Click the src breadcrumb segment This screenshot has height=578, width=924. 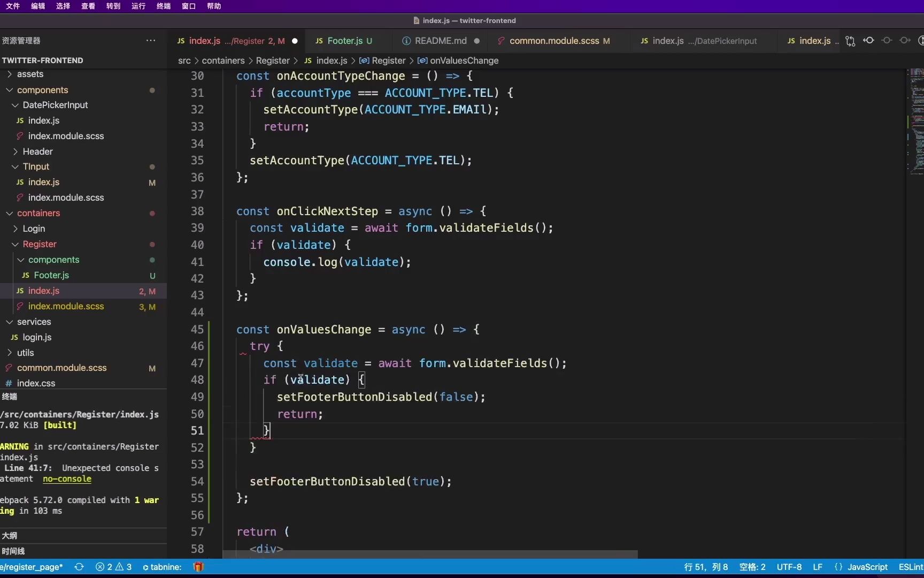(x=184, y=60)
